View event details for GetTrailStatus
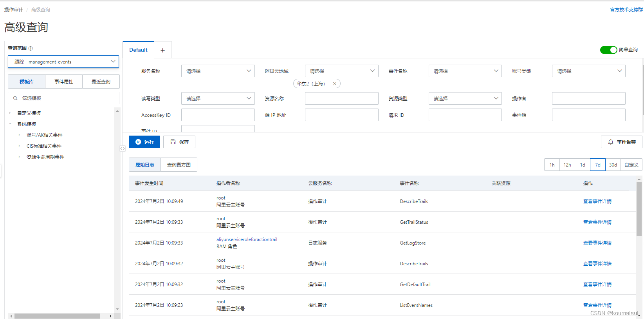644x319 pixels. pyautogui.click(x=597, y=222)
